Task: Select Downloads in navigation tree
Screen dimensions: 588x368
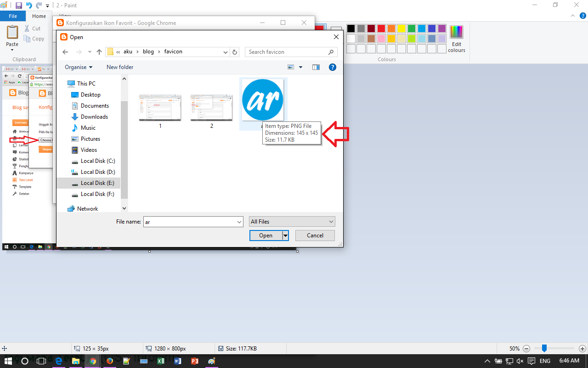Action: pyautogui.click(x=89, y=116)
